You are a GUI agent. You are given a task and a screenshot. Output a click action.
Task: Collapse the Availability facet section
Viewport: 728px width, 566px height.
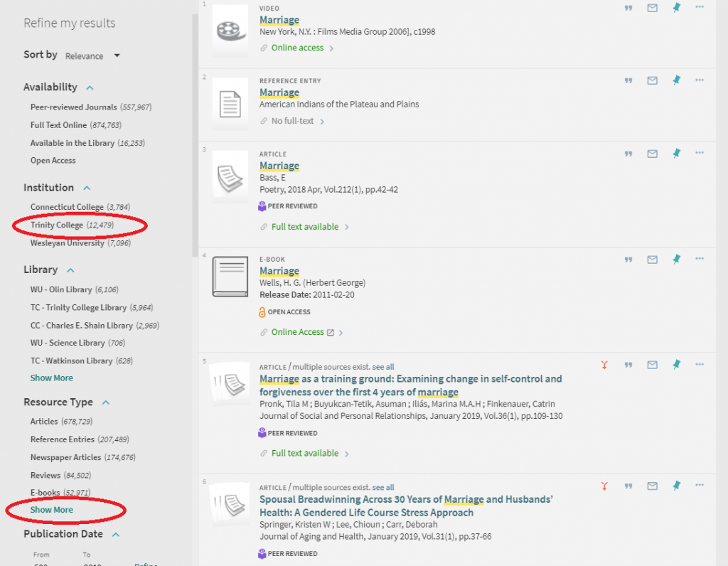click(90, 87)
